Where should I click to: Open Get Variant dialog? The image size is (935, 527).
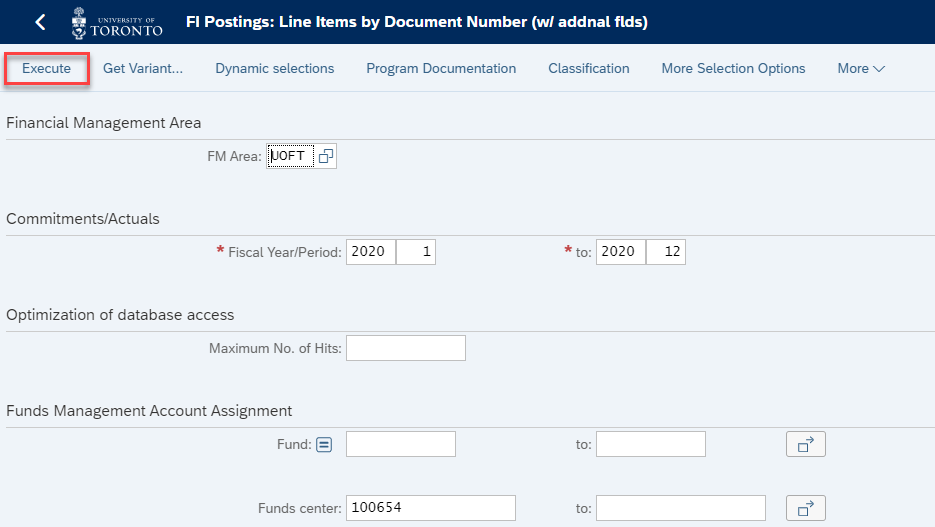(x=143, y=69)
